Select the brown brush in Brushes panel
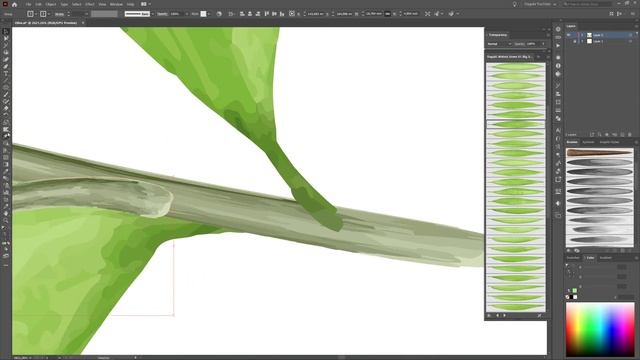 (600, 153)
